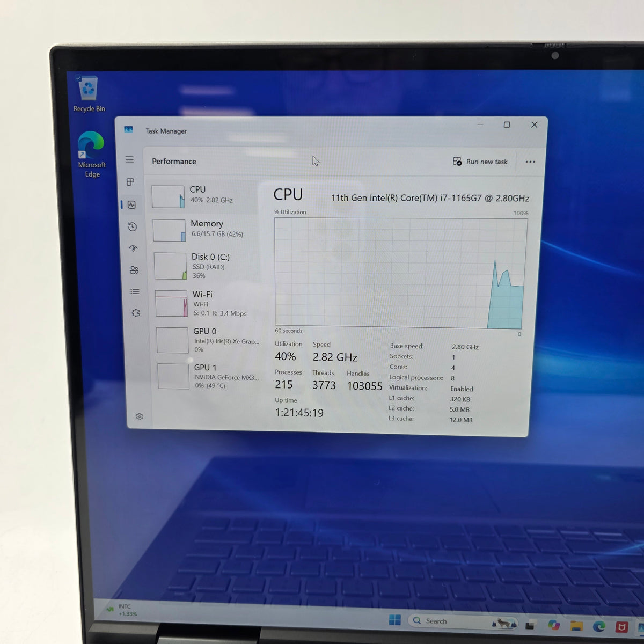The image size is (644, 644).
Task: Open the App history sidebar icon
Action: [133, 227]
